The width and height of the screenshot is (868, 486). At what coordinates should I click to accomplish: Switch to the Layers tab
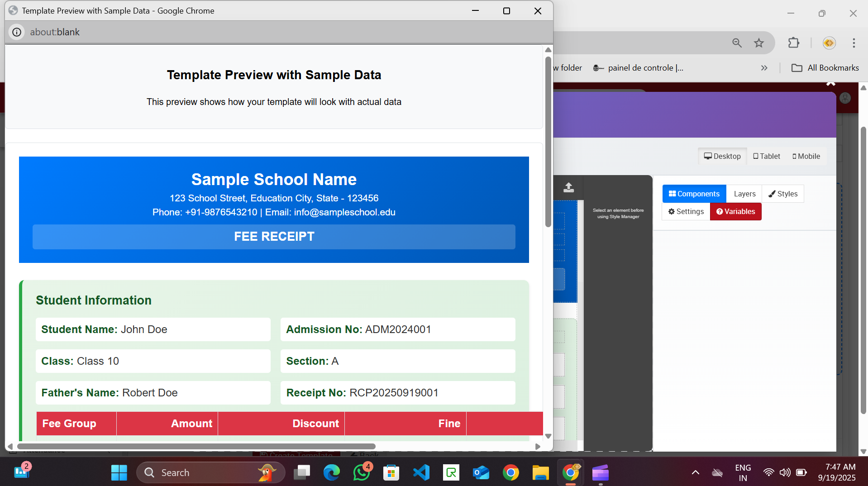[x=744, y=194]
